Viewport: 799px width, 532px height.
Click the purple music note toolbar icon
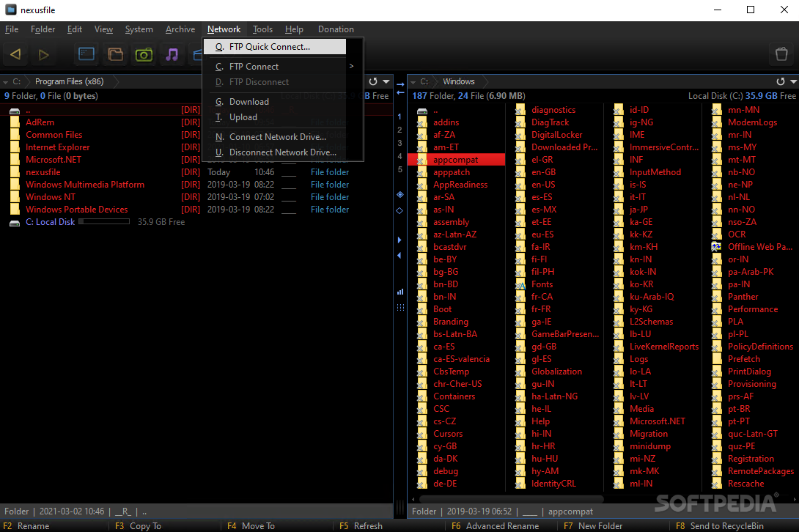click(x=172, y=54)
